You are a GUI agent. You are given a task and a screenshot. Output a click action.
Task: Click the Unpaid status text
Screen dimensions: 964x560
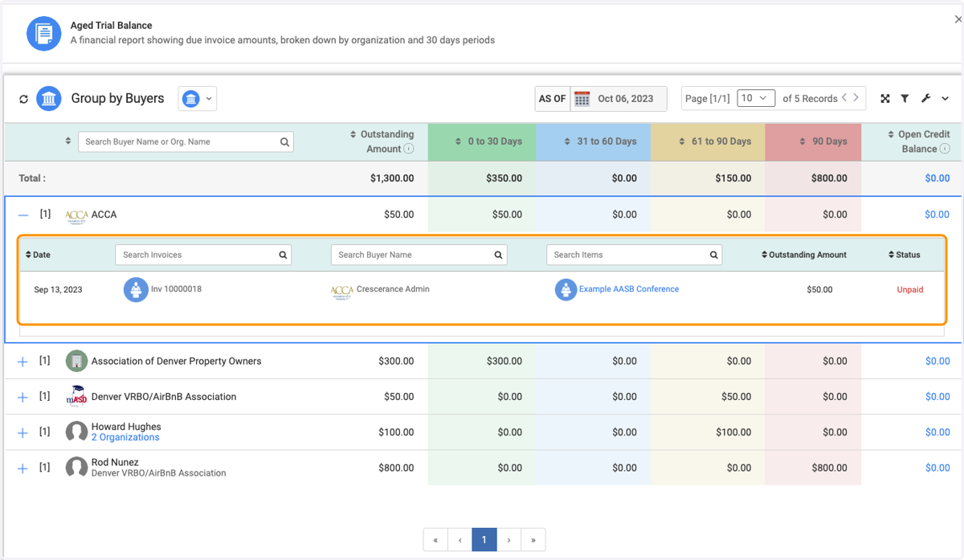910,290
